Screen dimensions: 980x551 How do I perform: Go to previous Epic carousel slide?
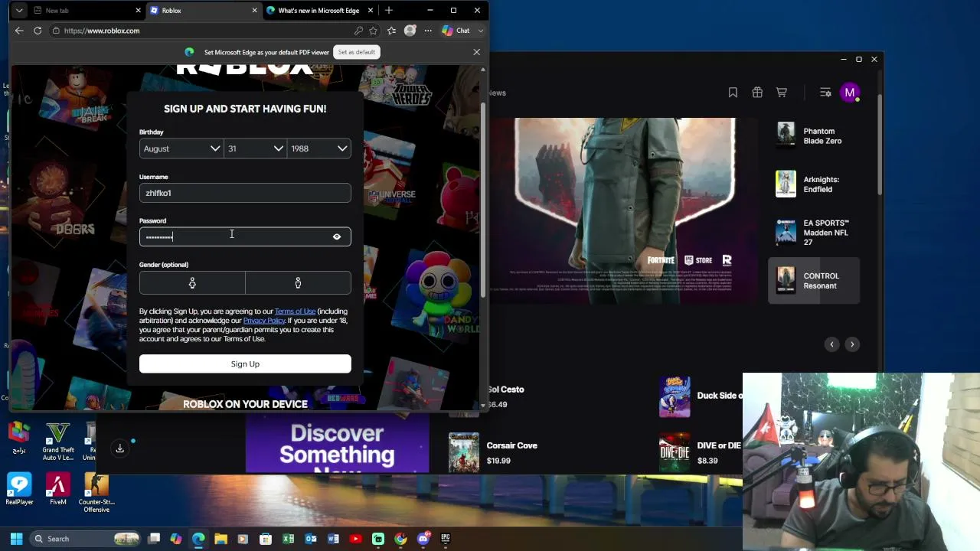[831, 344]
